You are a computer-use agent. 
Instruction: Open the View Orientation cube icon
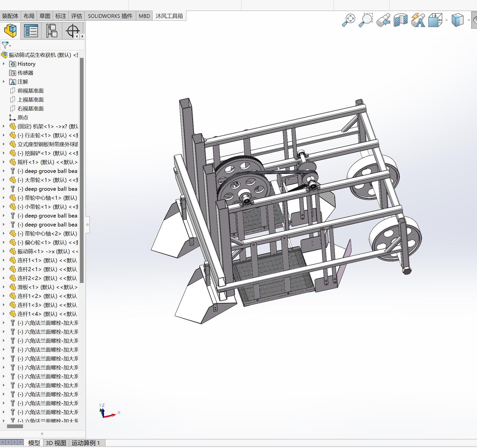coord(435,20)
